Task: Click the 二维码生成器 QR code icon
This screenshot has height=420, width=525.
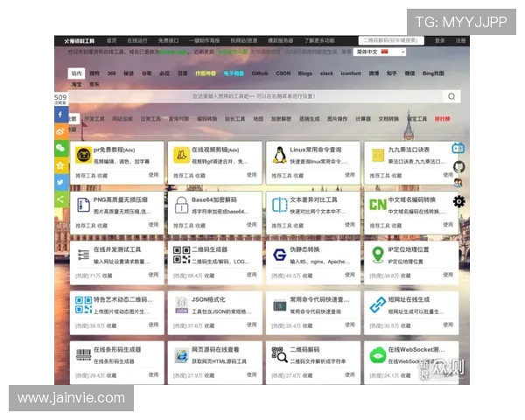Action: pyautogui.click(x=181, y=255)
